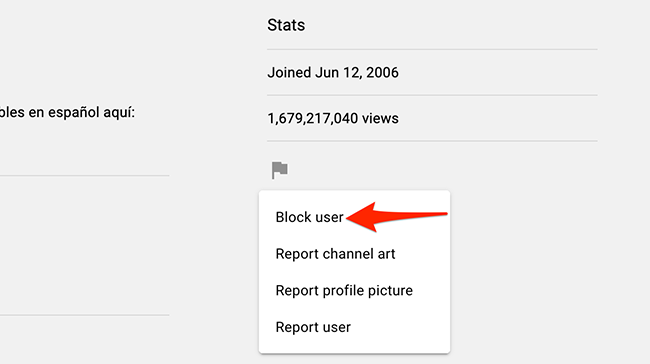Click the gray report flag icon
Viewport: 650px width, 364px height.
pos(279,170)
